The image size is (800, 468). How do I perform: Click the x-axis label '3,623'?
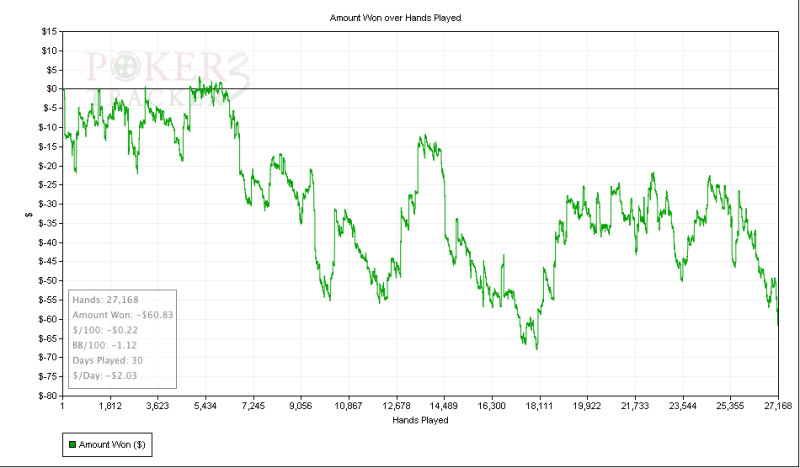pyautogui.click(x=158, y=406)
